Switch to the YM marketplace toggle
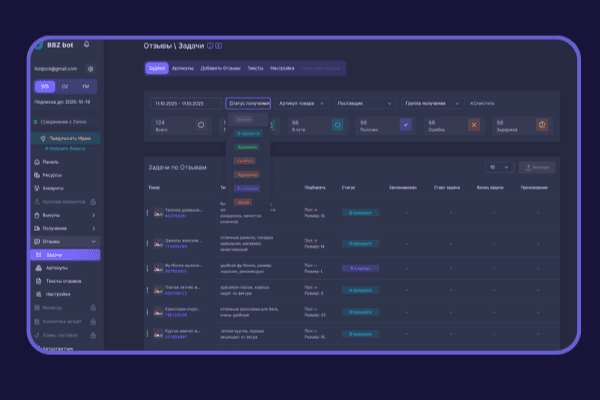 87,87
